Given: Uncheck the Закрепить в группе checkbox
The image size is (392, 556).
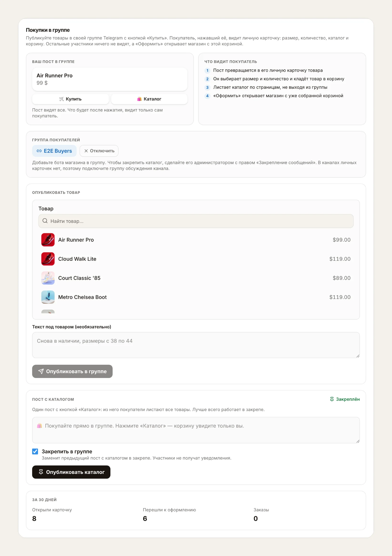Looking at the screenshot, I should coord(35,451).
